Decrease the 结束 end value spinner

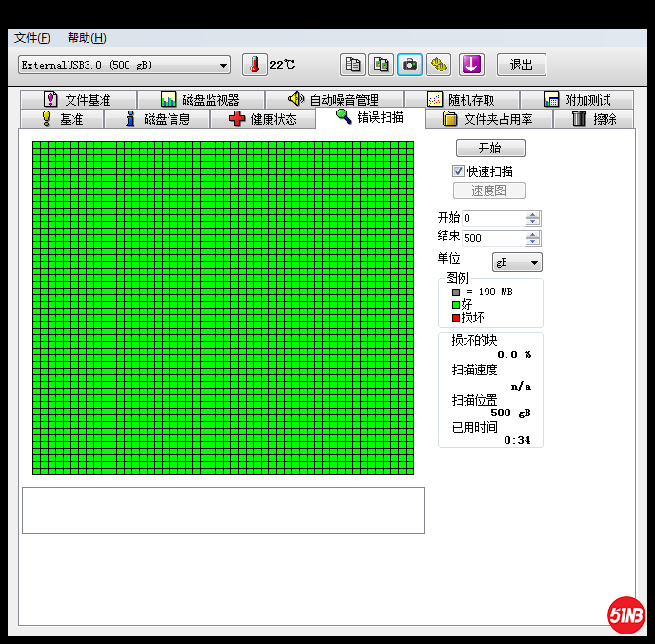coord(533,242)
